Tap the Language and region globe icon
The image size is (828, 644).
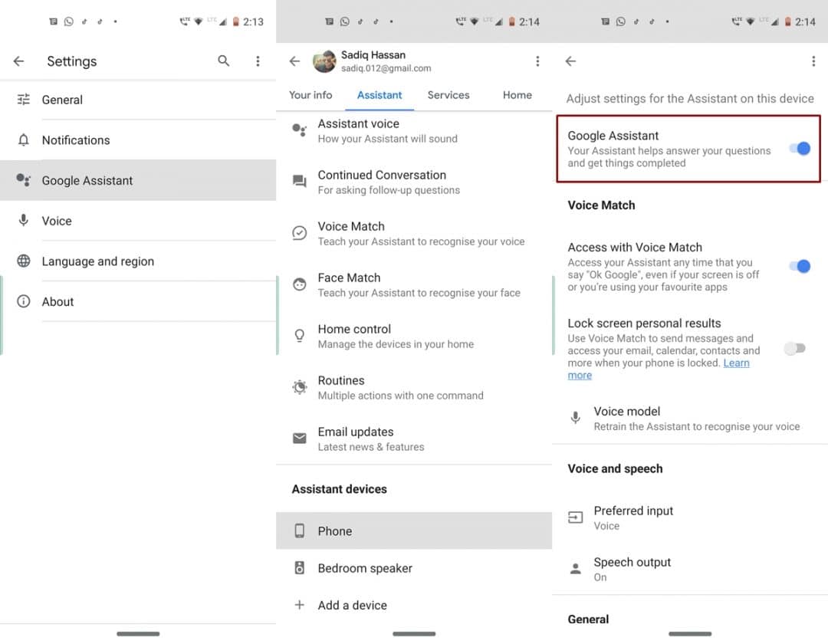click(24, 261)
